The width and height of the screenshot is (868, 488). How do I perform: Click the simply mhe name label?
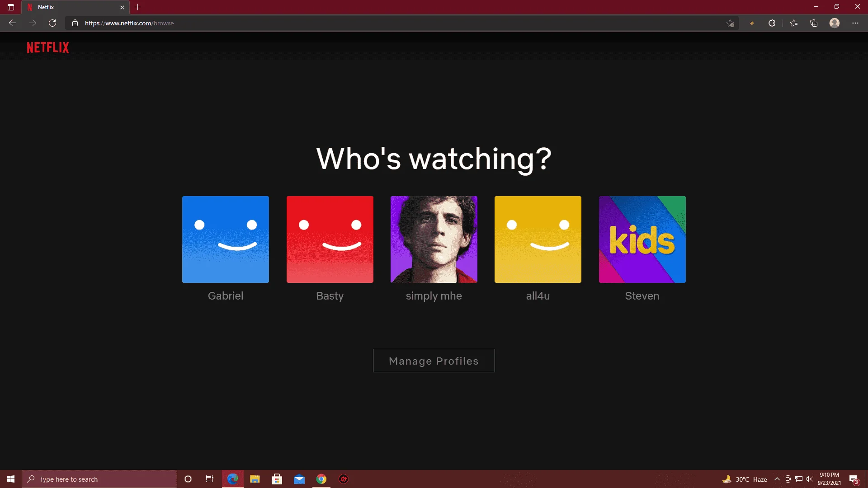pyautogui.click(x=434, y=296)
